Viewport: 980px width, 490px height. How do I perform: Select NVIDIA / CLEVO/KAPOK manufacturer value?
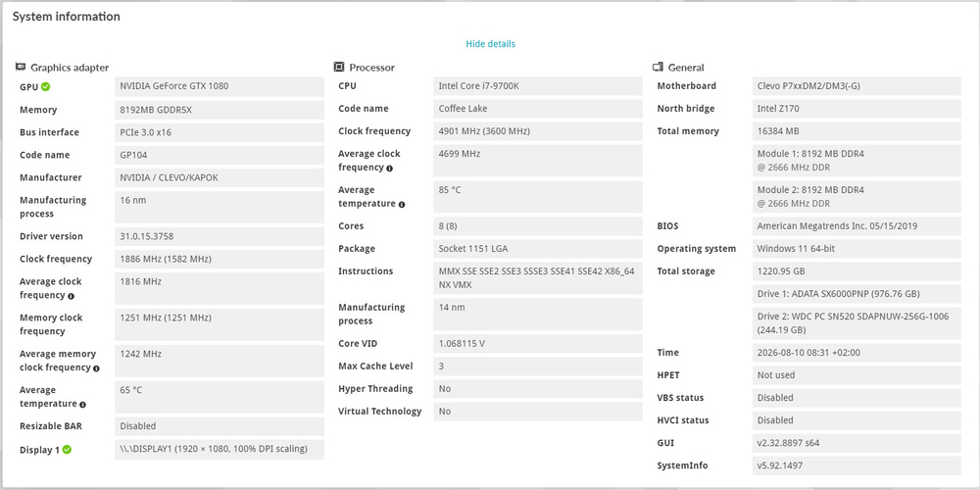coord(220,177)
